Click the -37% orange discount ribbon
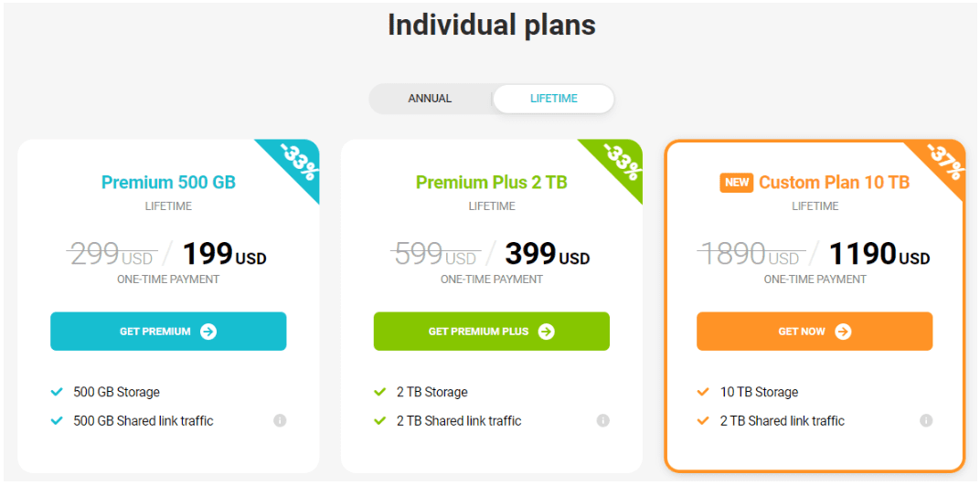The width and height of the screenshot is (980, 485). point(943,163)
